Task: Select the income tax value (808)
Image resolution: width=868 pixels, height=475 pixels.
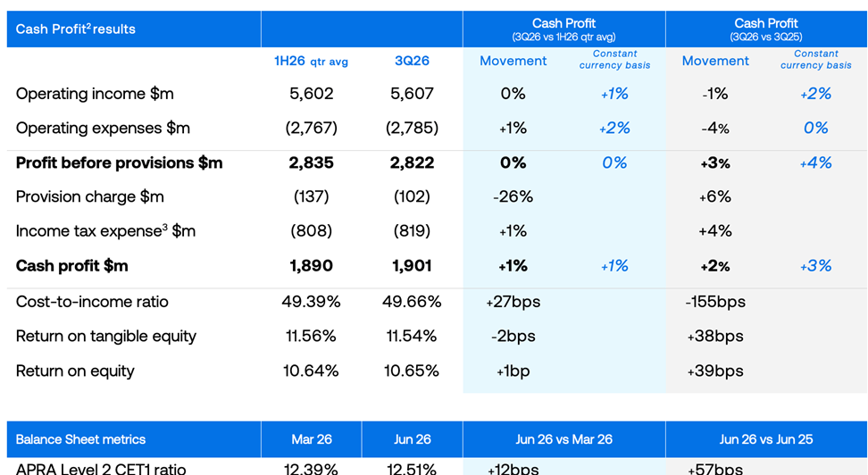Action: (x=311, y=231)
